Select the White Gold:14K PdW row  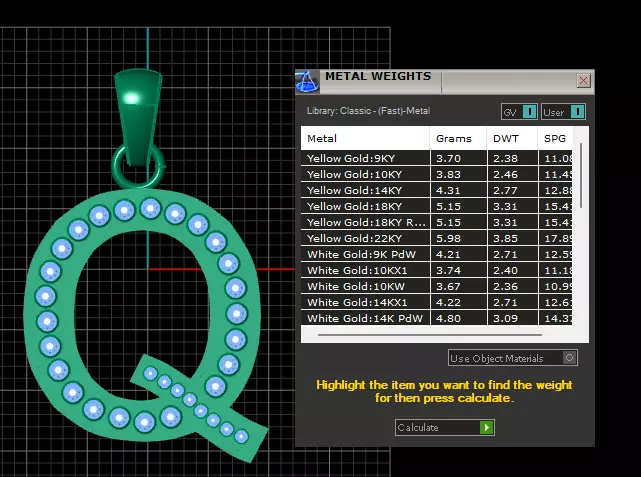pos(437,318)
